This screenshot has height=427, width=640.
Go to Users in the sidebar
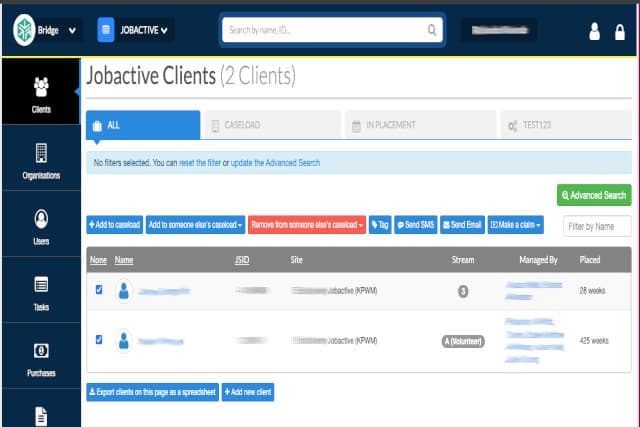pos(41,226)
